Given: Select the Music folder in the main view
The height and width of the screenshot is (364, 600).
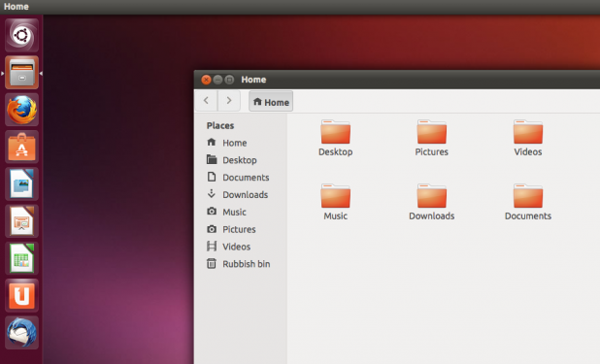Looking at the screenshot, I should (335, 202).
